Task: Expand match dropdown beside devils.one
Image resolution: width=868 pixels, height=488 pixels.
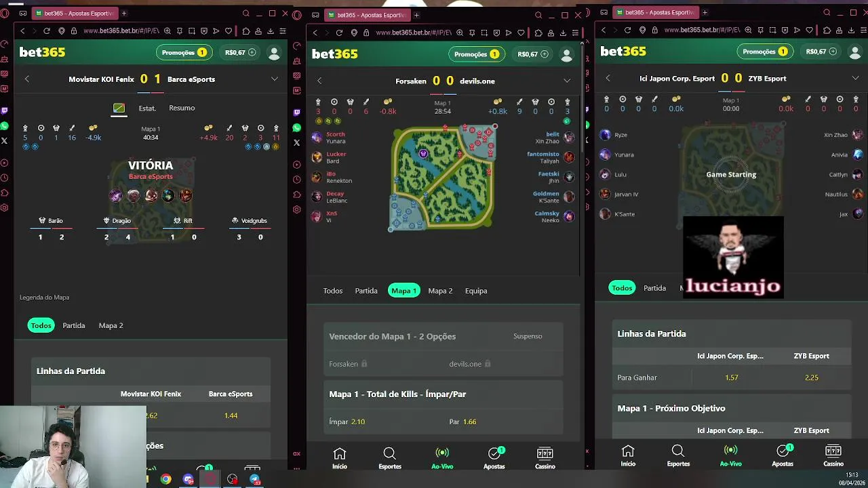Action: (x=567, y=81)
